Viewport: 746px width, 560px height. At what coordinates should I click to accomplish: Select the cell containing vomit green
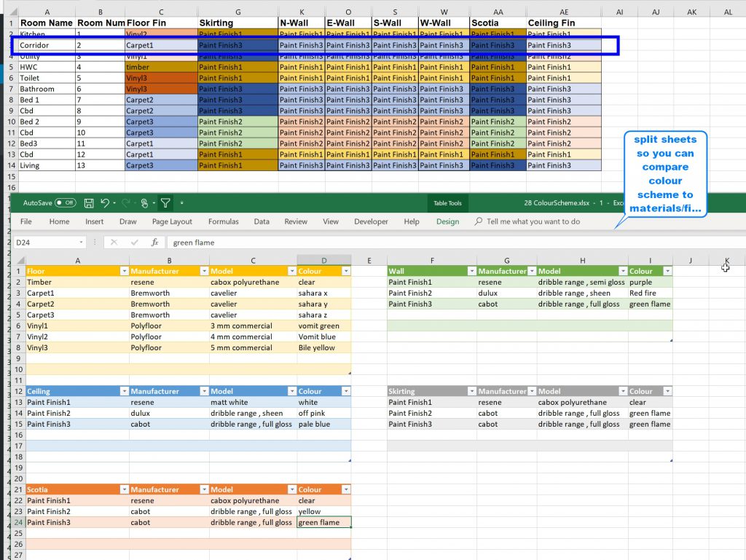tap(323, 326)
